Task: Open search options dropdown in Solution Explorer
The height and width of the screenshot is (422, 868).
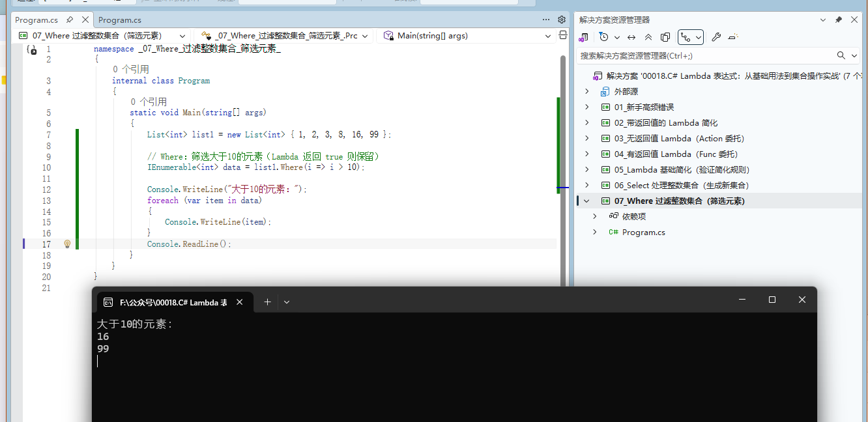Action: (x=853, y=55)
